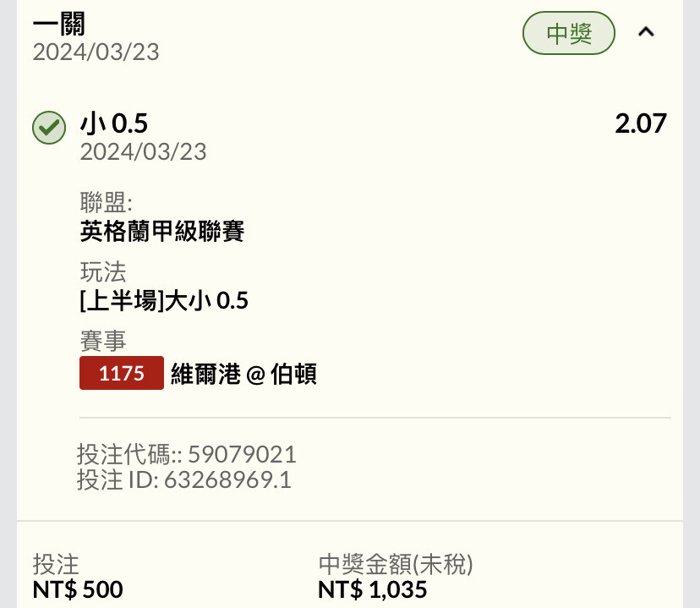Click the 一關 bet type heading
The image size is (700, 608).
59,24
